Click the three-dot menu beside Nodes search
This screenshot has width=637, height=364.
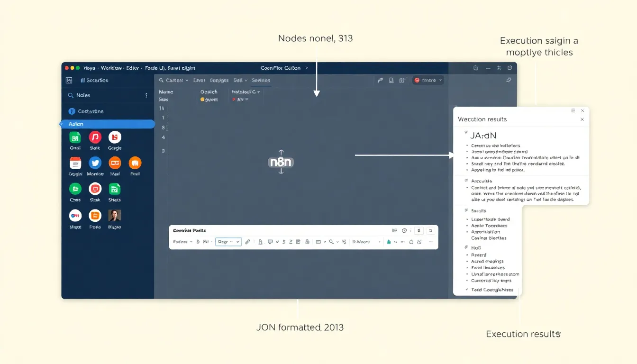point(146,95)
